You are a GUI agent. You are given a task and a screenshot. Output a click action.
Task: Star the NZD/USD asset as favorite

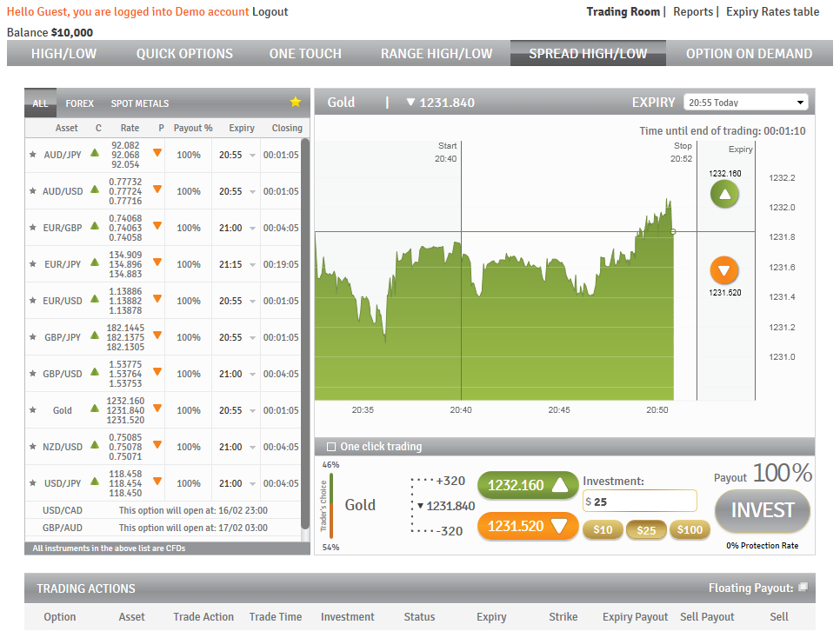pyautogui.click(x=33, y=446)
